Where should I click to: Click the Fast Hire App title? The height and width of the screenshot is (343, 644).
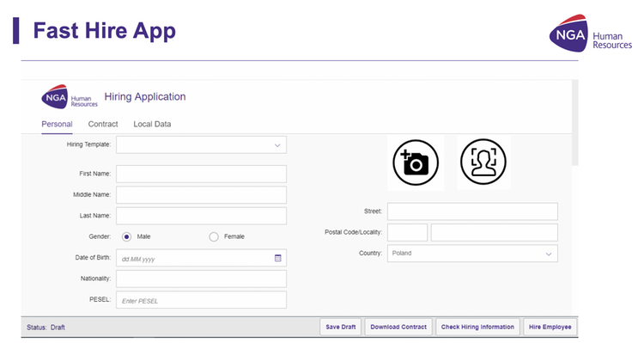104,31
